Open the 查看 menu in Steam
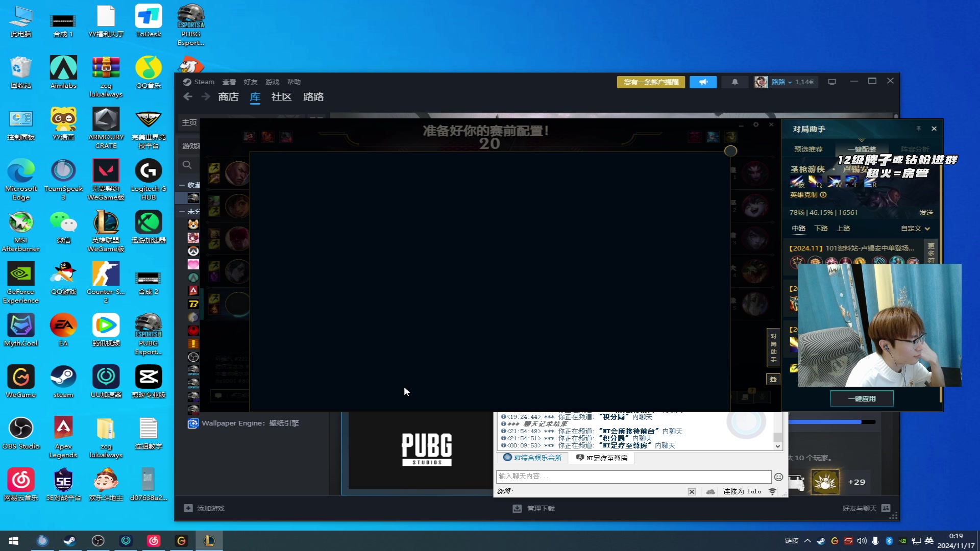The height and width of the screenshot is (551, 980). coord(229,82)
